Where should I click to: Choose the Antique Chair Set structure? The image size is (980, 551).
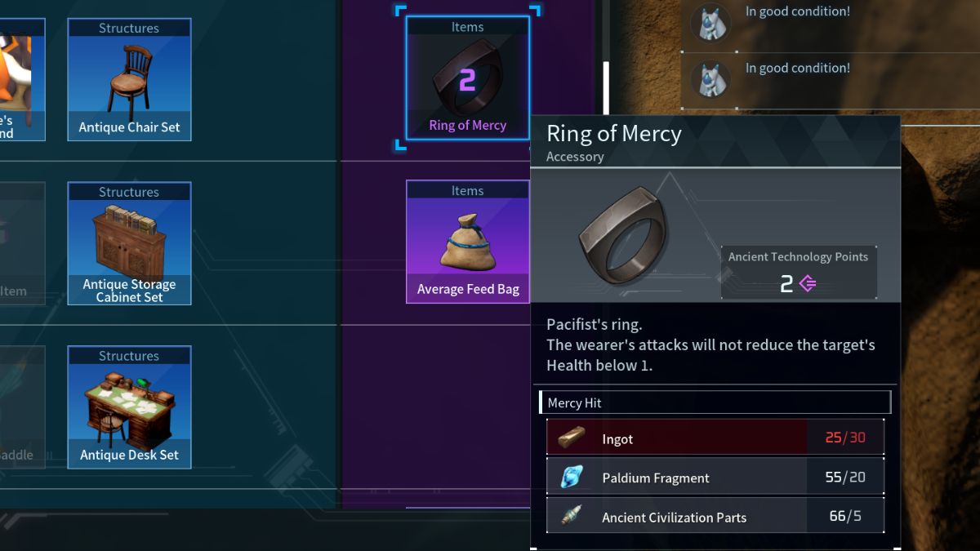pyautogui.click(x=129, y=79)
